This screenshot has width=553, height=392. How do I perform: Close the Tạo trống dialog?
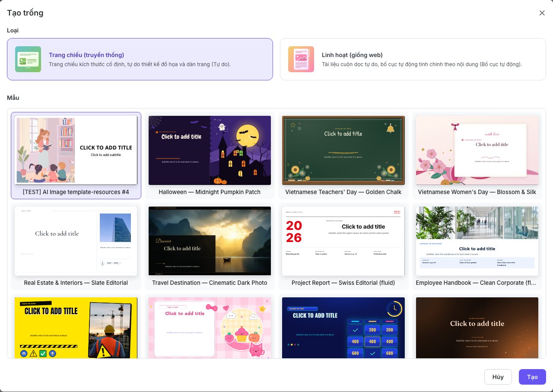click(542, 13)
